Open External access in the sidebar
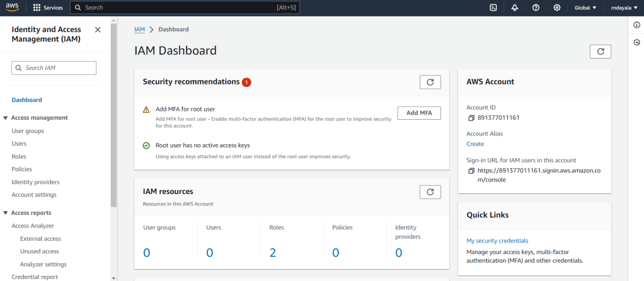Screen dimensions: 644x281 (41, 239)
